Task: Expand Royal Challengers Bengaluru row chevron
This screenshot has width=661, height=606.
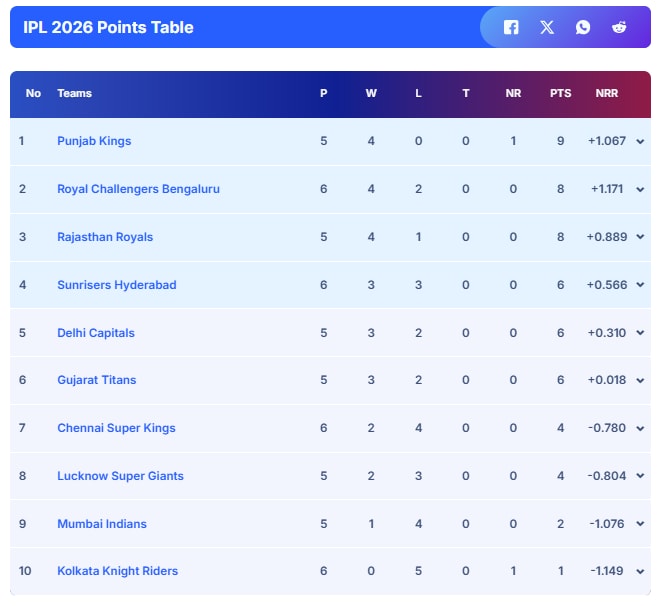Action: [640, 189]
